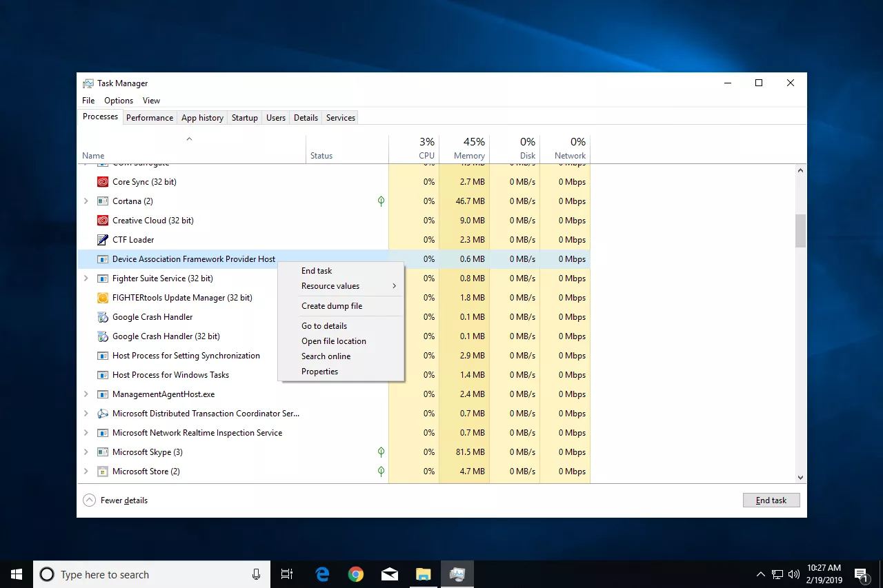The height and width of the screenshot is (588, 883).
Task: Click the Device Association Framework Provider Host icon
Action: coord(102,259)
